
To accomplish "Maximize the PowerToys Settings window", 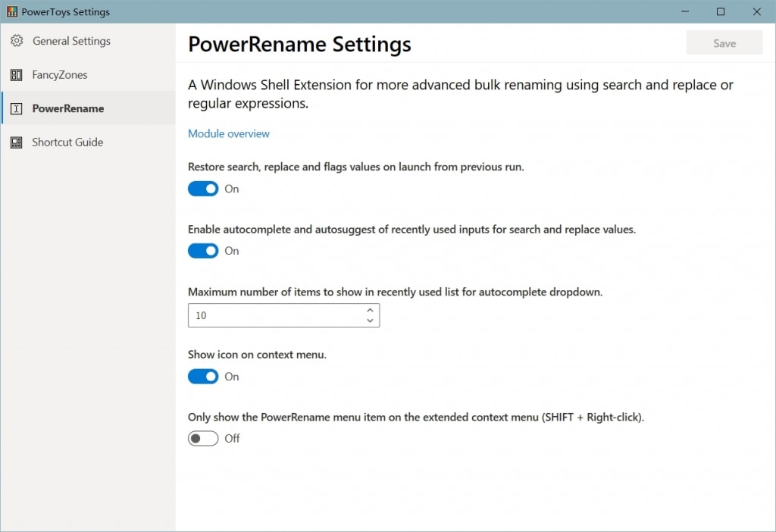I will [721, 11].
